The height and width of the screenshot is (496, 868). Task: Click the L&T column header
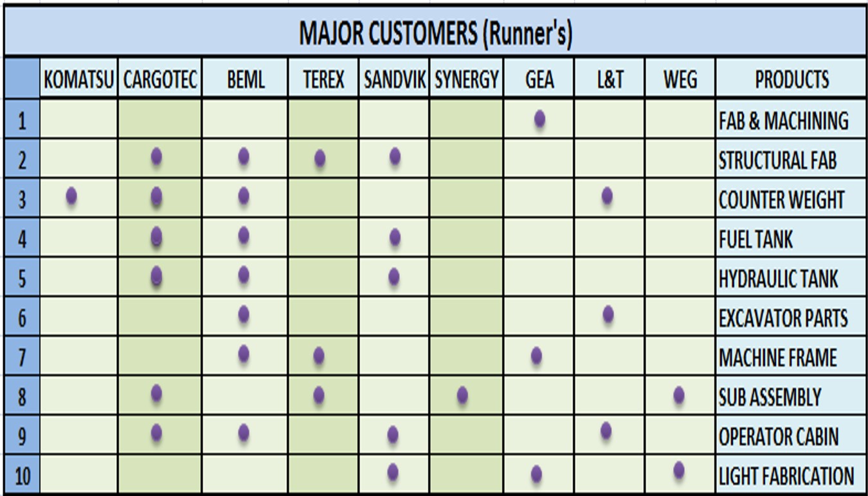(609, 78)
